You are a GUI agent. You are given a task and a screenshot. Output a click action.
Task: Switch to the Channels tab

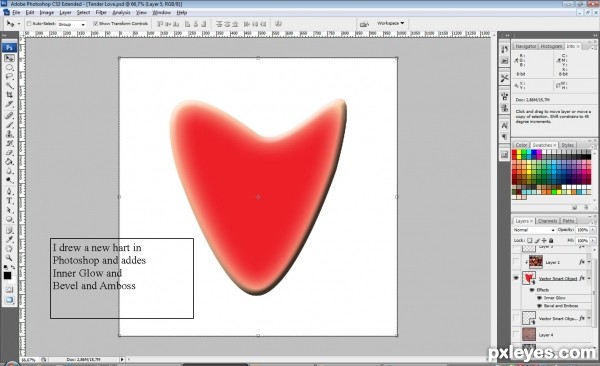tap(547, 221)
